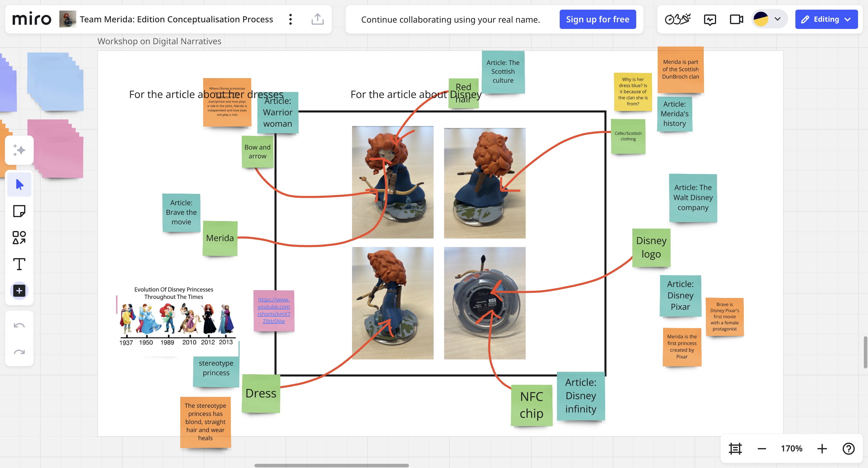Open more tools plus button

19,291
